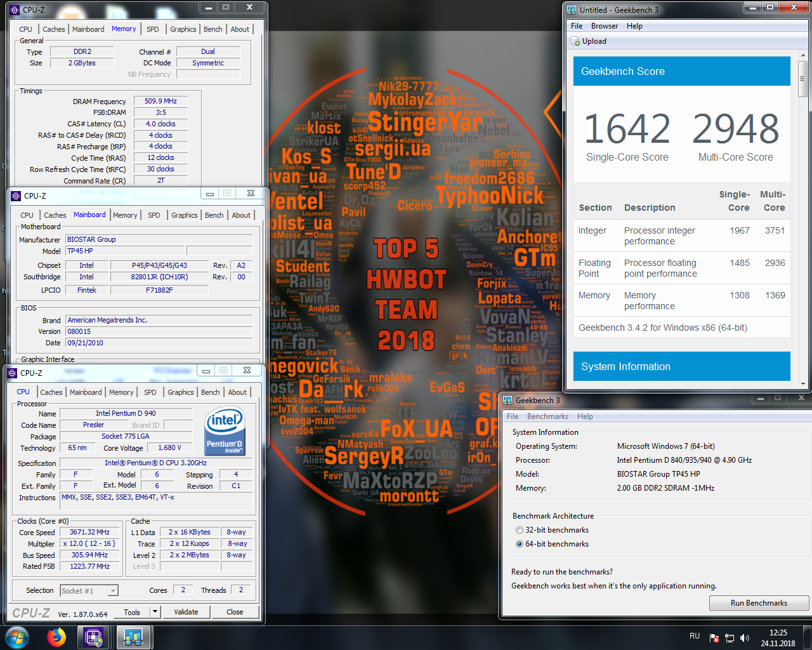Switch to SPD tab in CPU-Z Memory window
This screenshot has height=650, width=812.
[153, 29]
